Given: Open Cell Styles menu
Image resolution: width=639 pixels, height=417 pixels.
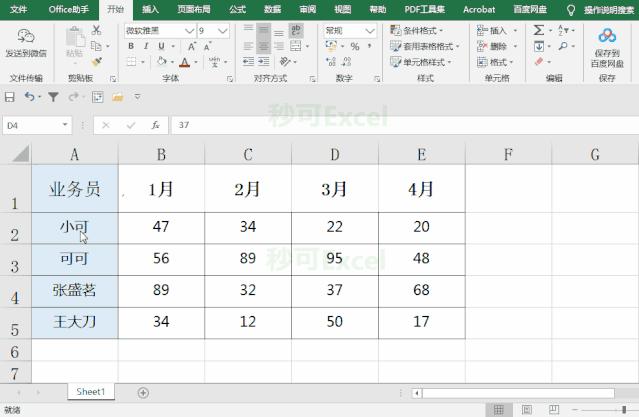Looking at the screenshot, I should [421, 62].
